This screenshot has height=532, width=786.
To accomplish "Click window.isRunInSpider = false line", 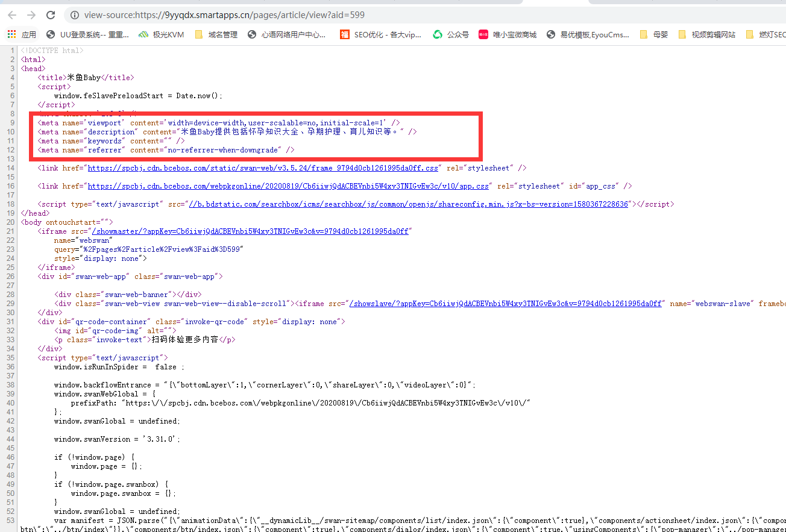I will pyautogui.click(x=119, y=367).
